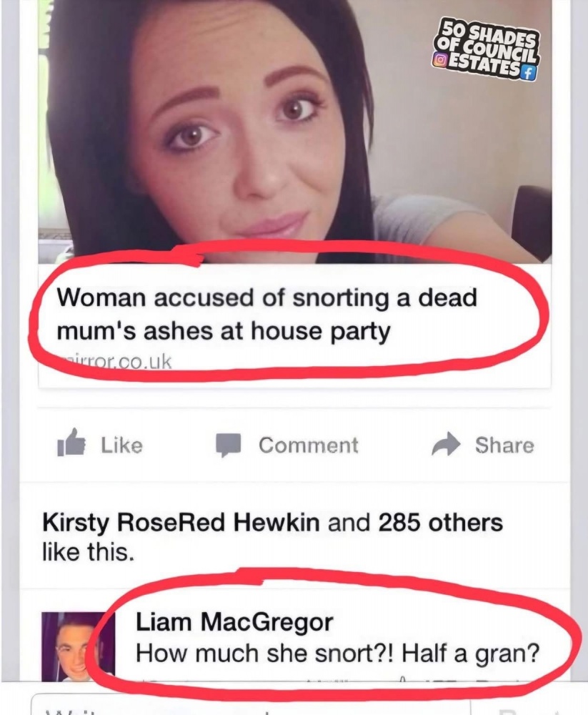588x715 pixels.
Task: Tap the Share arrow icon
Action: point(445,444)
